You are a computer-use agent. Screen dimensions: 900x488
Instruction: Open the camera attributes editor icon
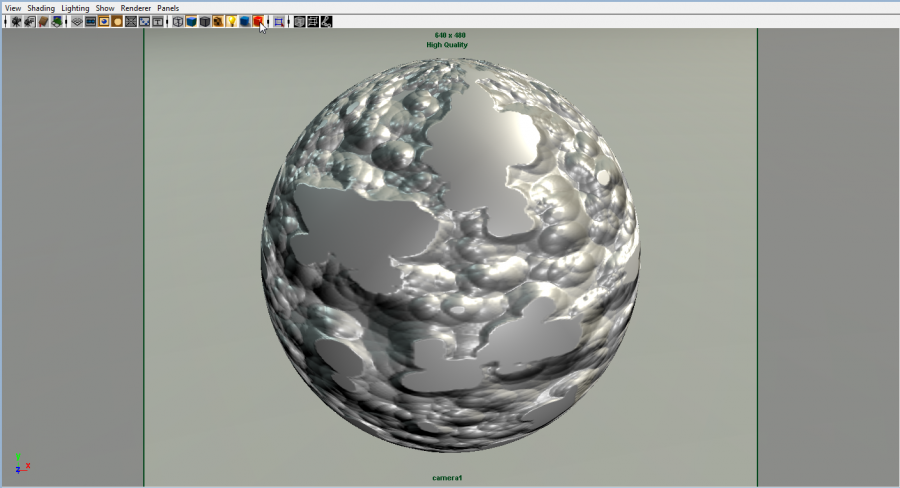(29, 21)
